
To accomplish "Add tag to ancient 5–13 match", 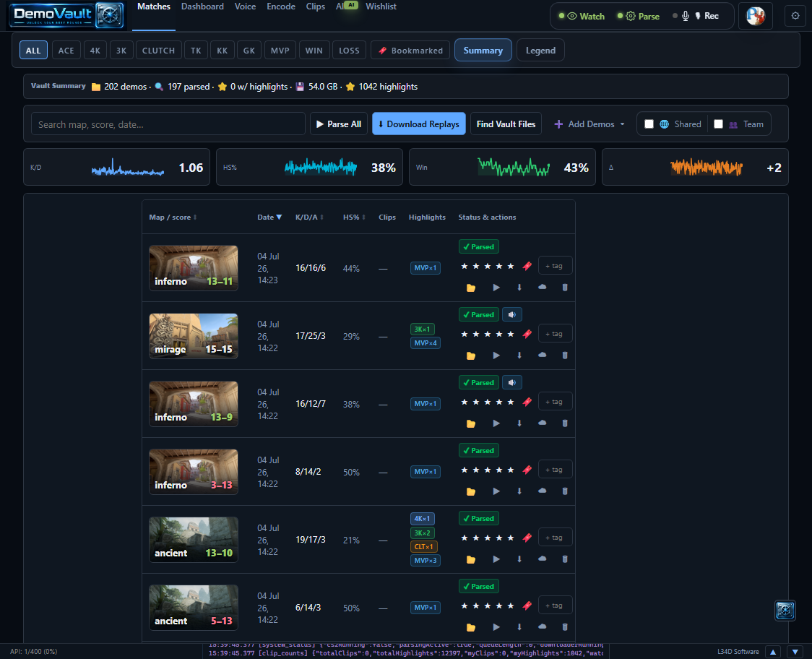I will click(555, 605).
